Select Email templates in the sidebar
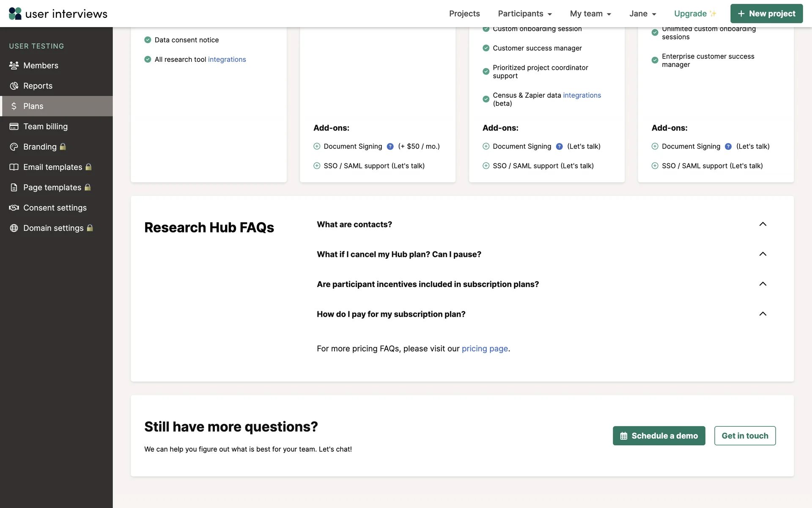812x508 pixels. (x=52, y=167)
